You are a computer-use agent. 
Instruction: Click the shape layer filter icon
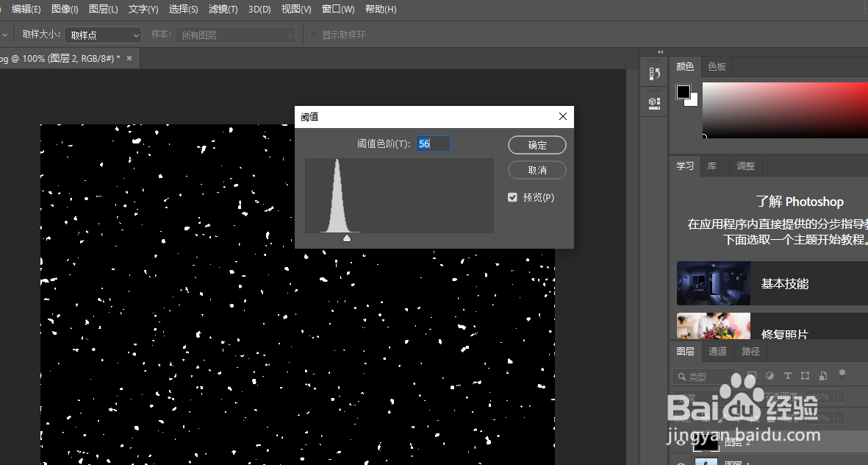806,375
